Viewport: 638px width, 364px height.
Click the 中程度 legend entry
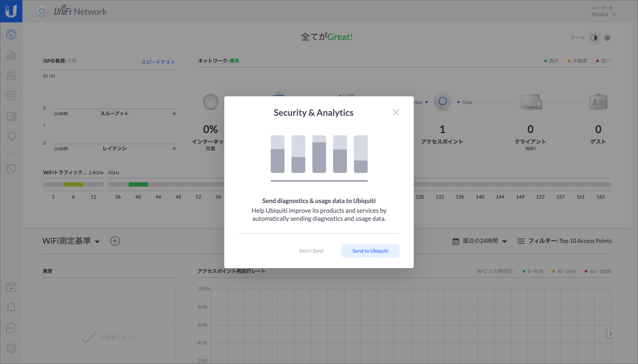[x=577, y=61]
